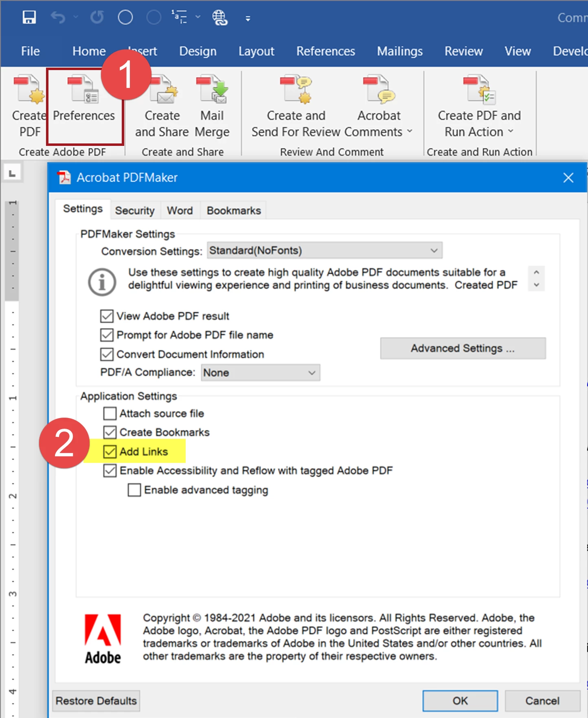This screenshot has height=718, width=588.
Task: Switch to the Security tab in PDFMaker
Action: [x=135, y=211]
